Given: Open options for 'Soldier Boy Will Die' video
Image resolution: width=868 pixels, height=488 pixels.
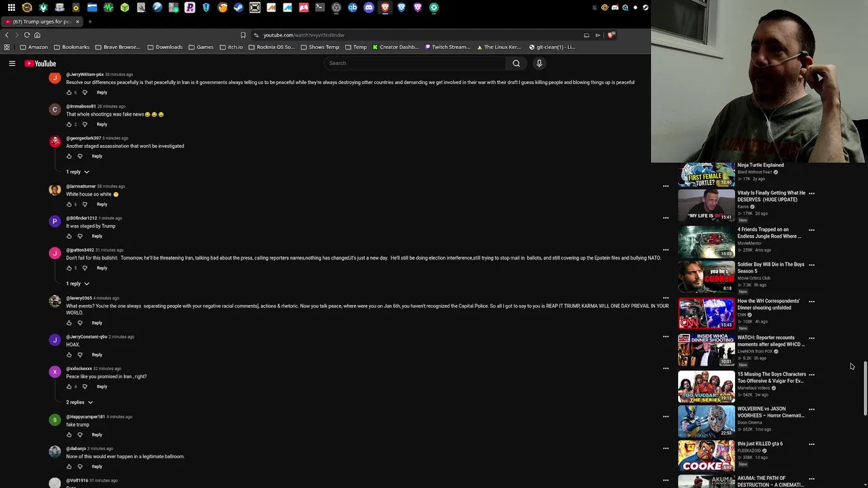Looking at the screenshot, I should pos(812,265).
